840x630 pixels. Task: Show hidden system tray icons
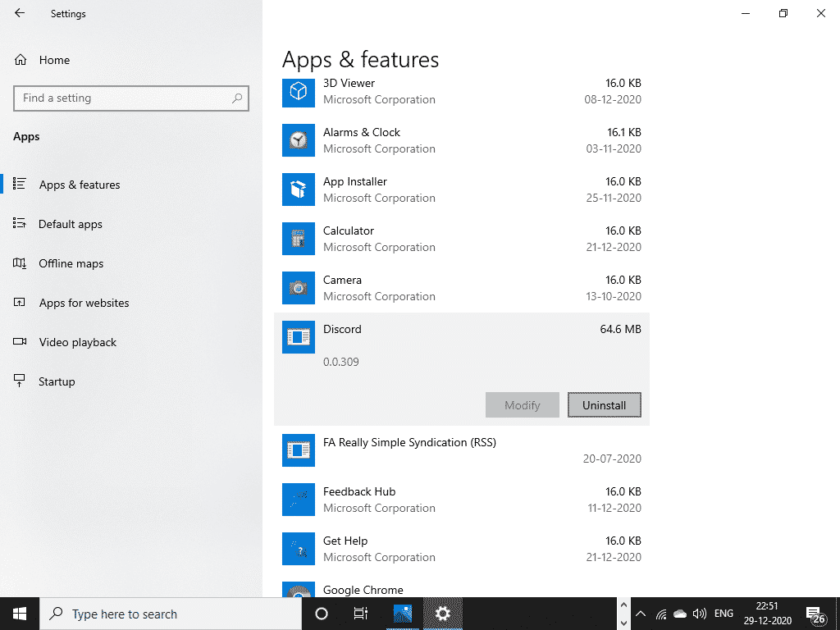point(640,614)
